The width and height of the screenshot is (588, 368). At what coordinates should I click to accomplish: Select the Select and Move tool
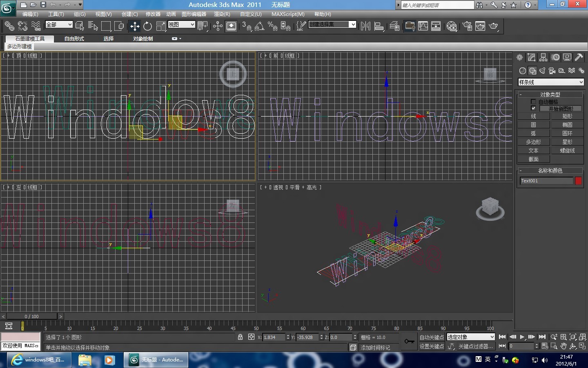[x=135, y=26]
